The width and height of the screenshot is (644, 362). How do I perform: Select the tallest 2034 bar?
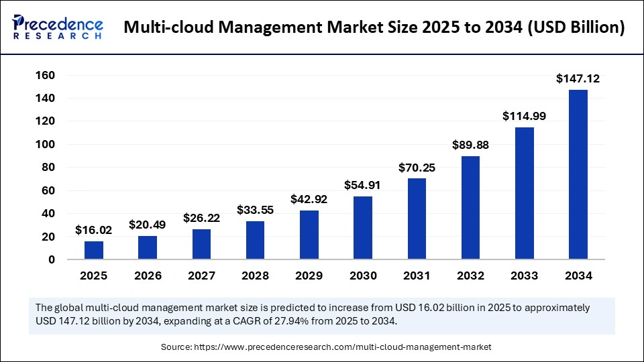click(x=578, y=174)
